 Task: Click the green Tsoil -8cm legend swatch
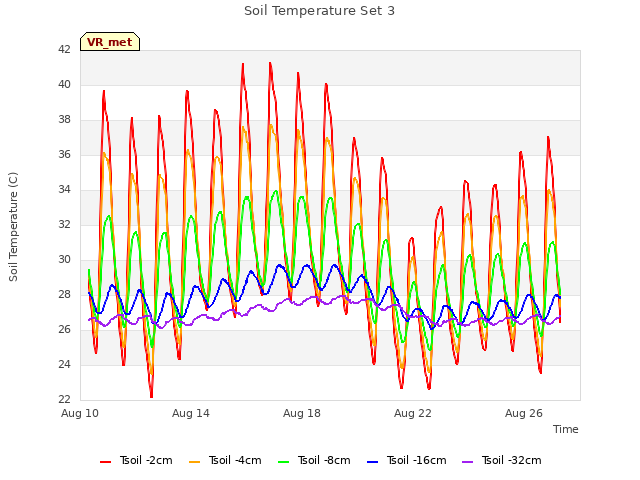(x=284, y=462)
